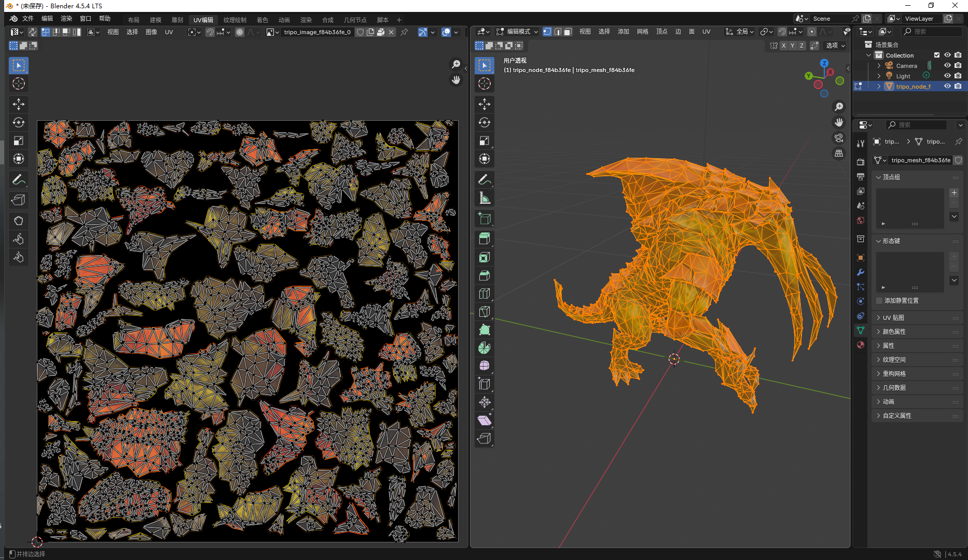The image size is (968, 560).
Task: Expand the 几何数据 panel
Action: point(894,388)
